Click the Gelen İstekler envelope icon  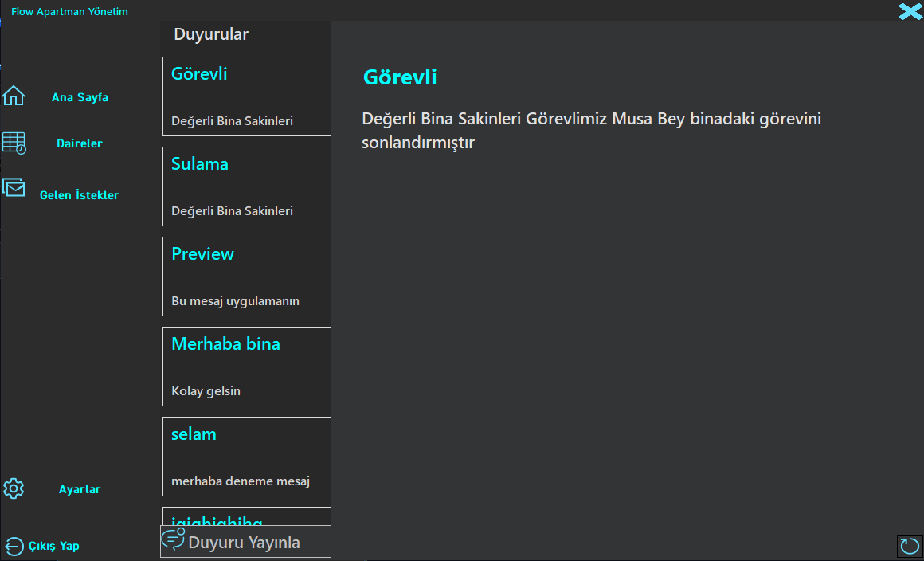(x=14, y=188)
